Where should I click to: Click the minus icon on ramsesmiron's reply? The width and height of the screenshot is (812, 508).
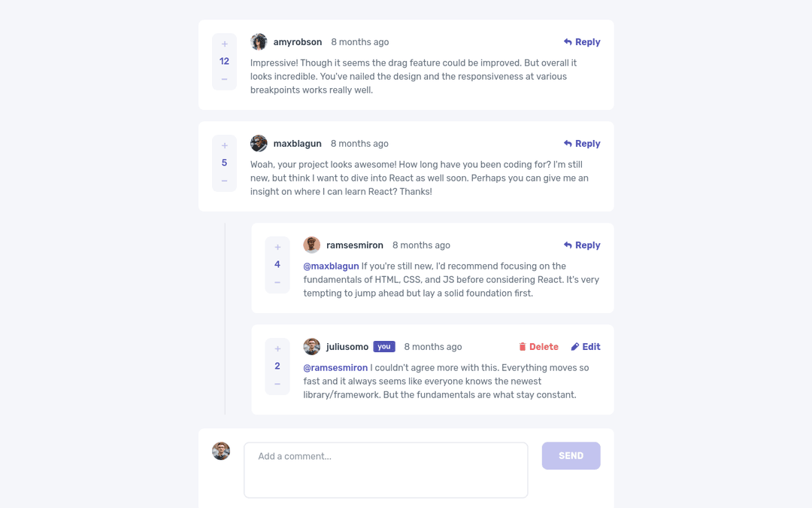pos(277,281)
